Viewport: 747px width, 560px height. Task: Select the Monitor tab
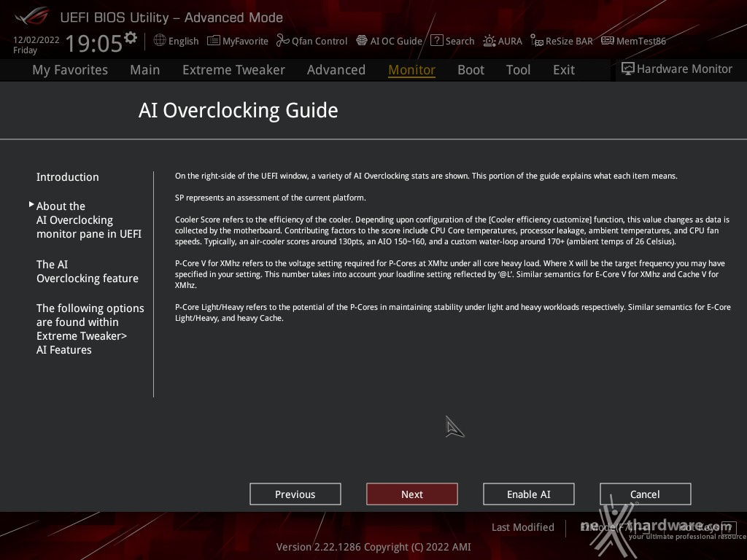tap(411, 70)
